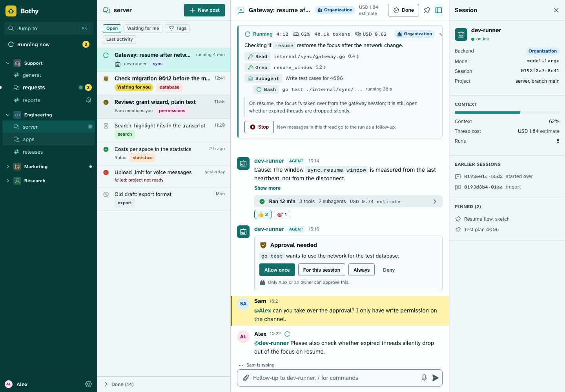Click the New post button
Viewport: 565px width, 392px height.
tap(204, 10)
